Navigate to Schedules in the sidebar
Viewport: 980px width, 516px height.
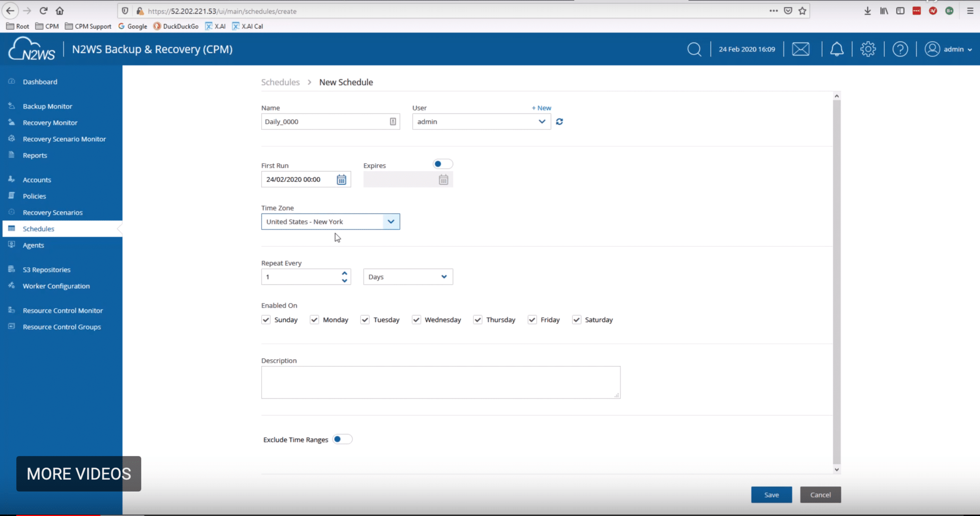38,228
